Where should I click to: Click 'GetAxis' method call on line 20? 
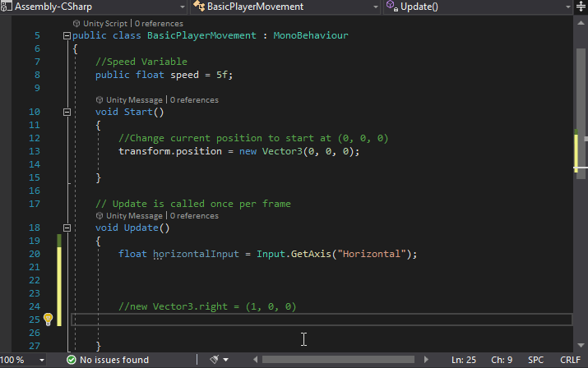(x=311, y=254)
